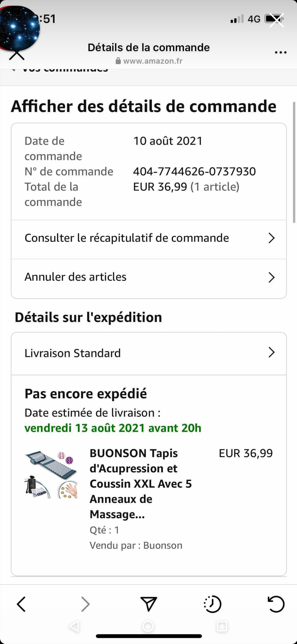Image resolution: width=297 pixels, height=644 pixels.
Task: Expand the Livraison Standard chevron
Action: 271,352
